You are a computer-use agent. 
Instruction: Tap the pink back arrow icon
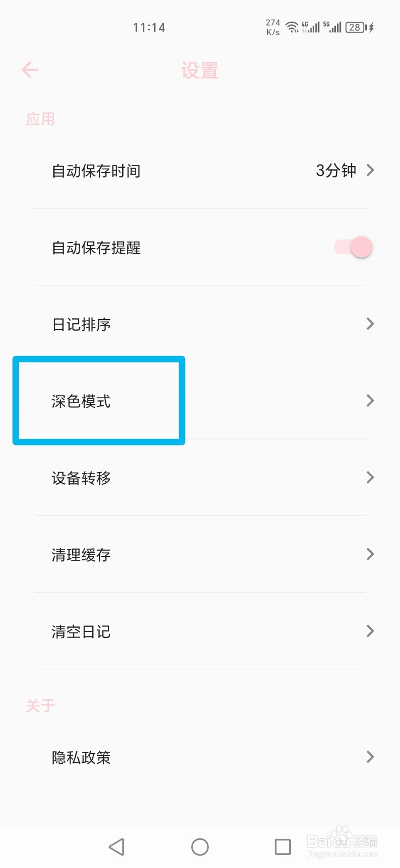pos(30,69)
